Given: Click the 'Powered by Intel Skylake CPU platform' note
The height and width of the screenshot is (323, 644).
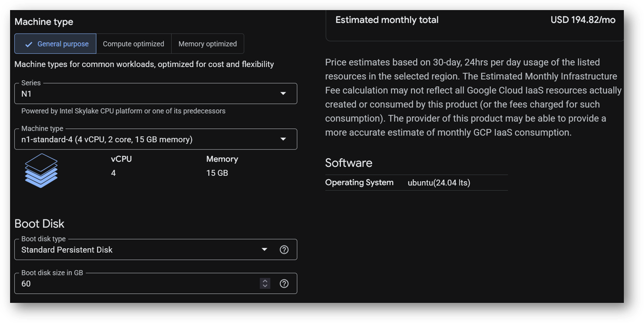Looking at the screenshot, I should (x=123, y=111).
